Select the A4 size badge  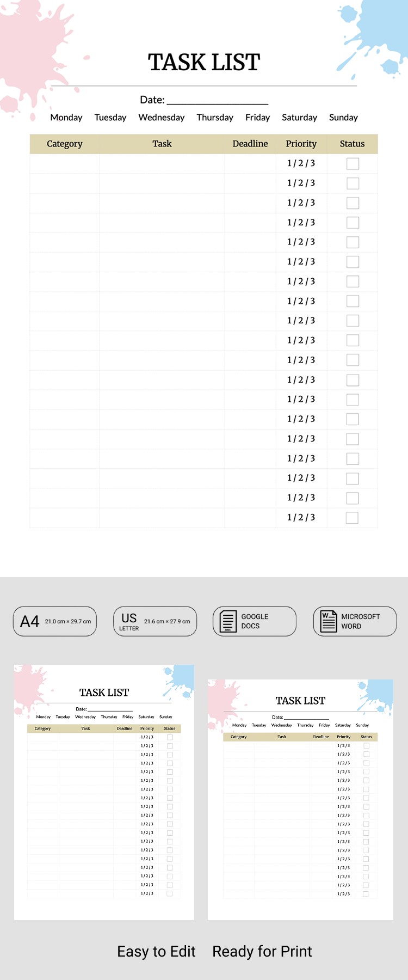click(55, 621)
